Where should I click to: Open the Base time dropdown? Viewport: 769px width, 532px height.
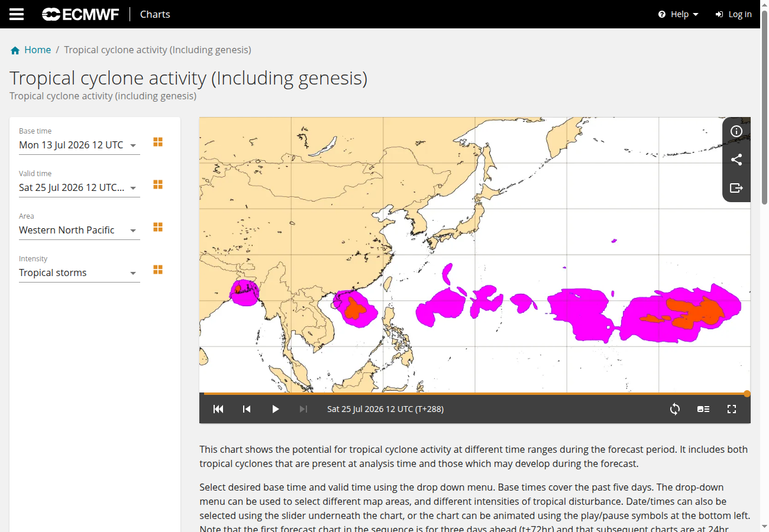click(79, 145)
